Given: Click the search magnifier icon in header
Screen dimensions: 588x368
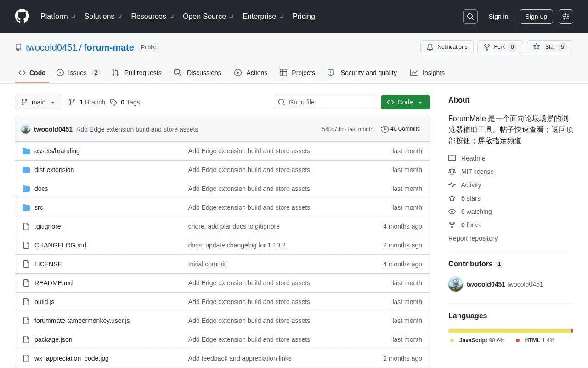Looking at the screenshot, I should click(x=470, y=17).
